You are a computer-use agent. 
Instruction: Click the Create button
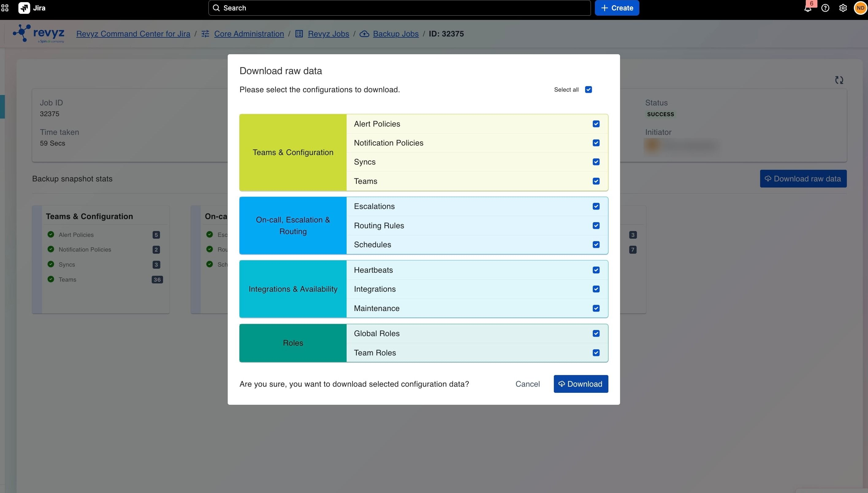coord(617,8)
